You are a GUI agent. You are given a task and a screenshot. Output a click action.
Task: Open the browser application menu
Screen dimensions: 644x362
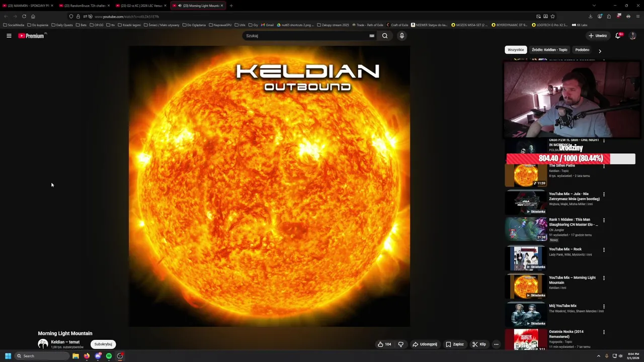[638, 17]
